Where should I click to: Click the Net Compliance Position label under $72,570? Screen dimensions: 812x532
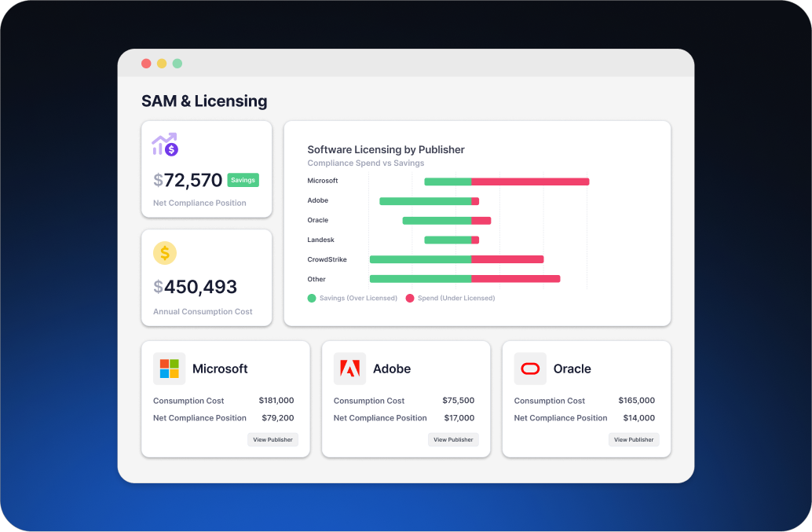click(200, 203)
